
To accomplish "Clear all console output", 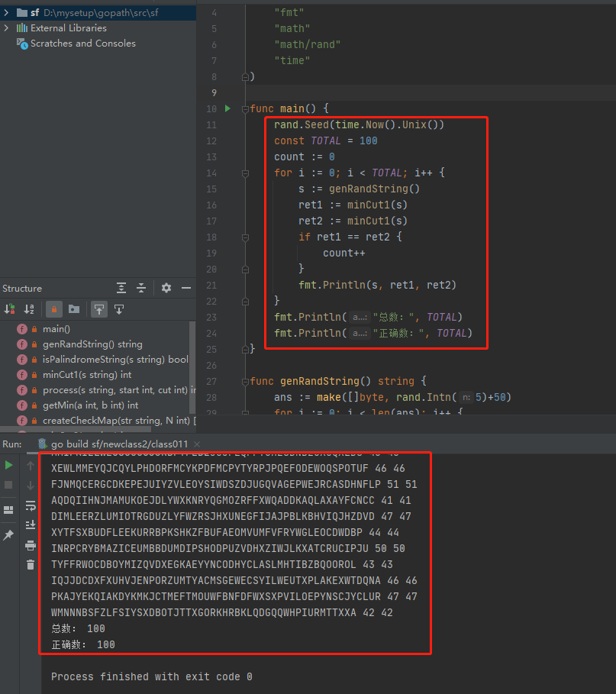I will 30,565.
